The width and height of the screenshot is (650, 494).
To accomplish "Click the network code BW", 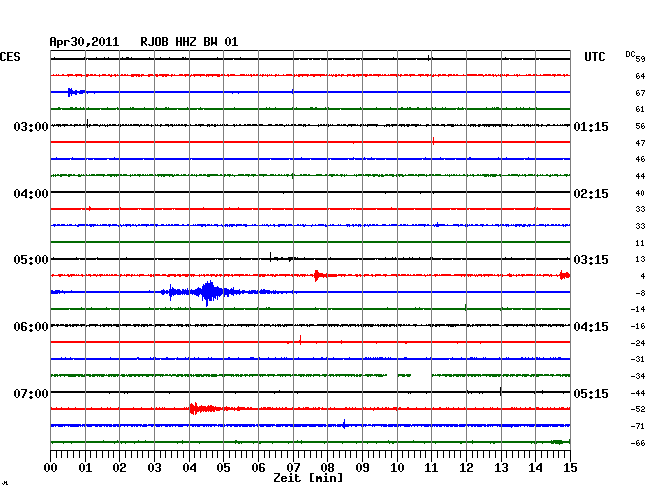I will click(x=210, y=42).
